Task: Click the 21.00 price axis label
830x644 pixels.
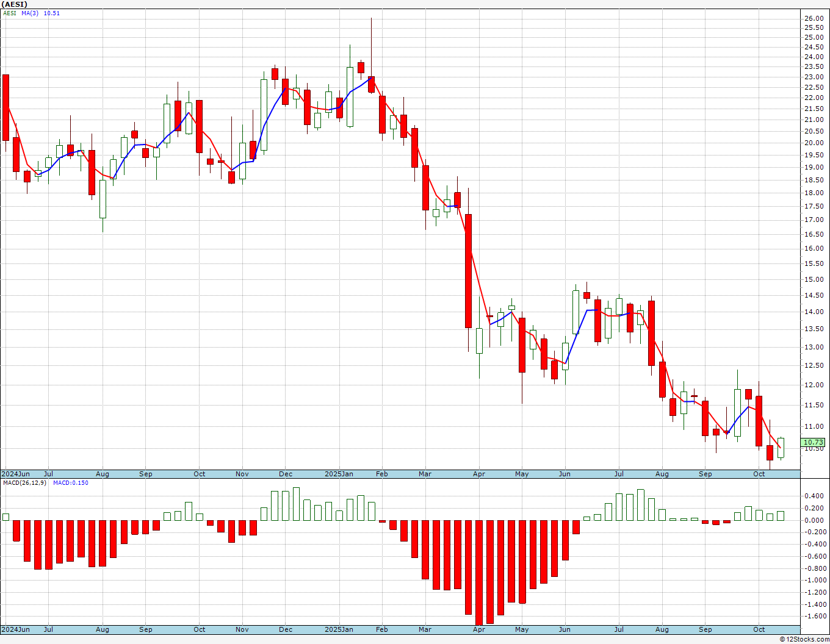Action: (x=814, y=120)
